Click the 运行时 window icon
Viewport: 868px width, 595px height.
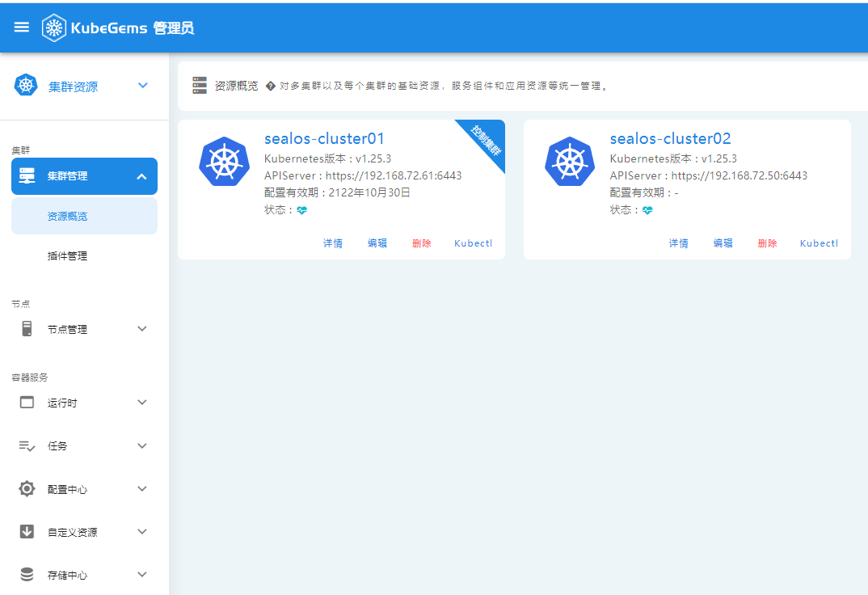pos(27,403)
